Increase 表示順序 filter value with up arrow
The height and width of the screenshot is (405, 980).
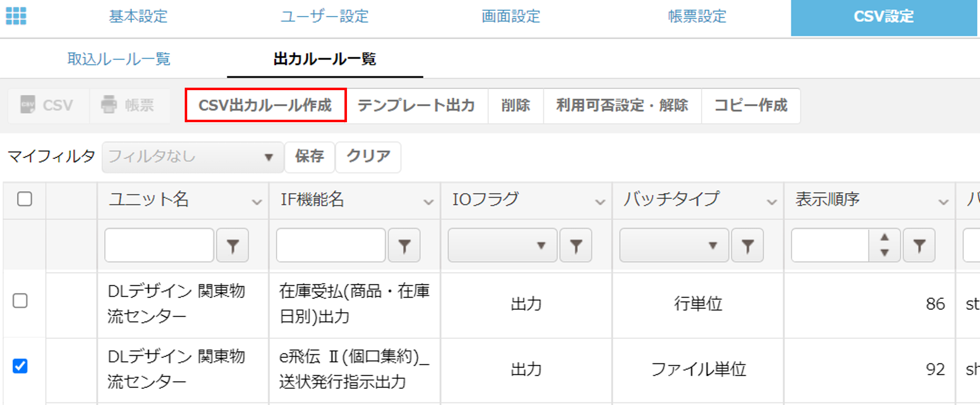pos(885,237)
